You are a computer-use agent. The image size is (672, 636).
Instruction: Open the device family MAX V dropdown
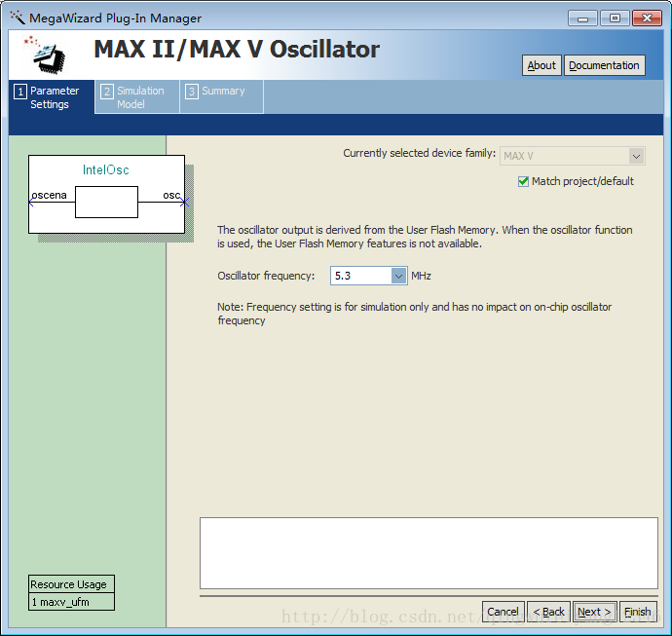point(572,156)
